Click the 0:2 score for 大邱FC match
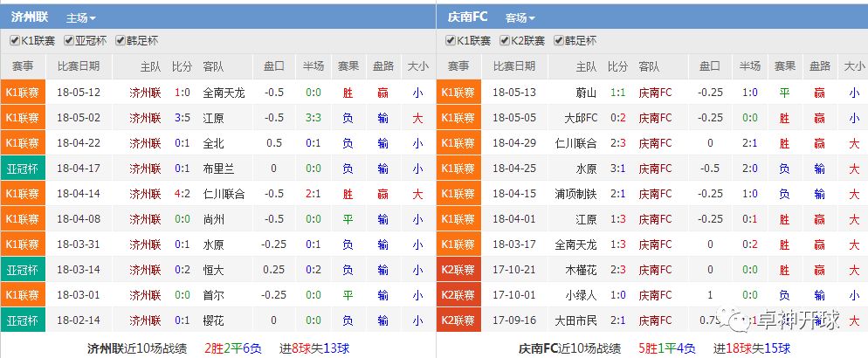The image size is (868, 358). pyautogui.click(x=617, y=118)
